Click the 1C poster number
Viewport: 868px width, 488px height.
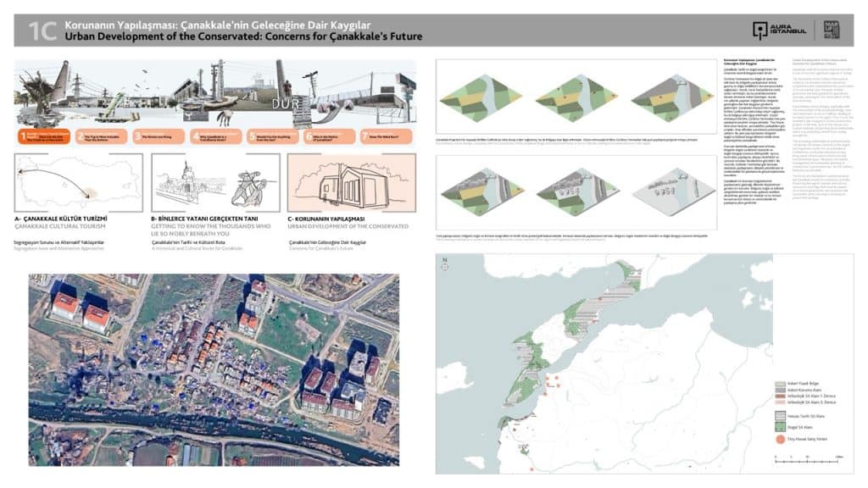pyautogui.click(x=42, y=31)
